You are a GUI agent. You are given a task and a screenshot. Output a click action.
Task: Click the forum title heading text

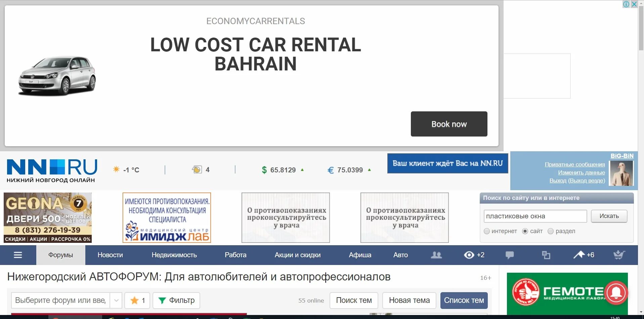[199, 277]
